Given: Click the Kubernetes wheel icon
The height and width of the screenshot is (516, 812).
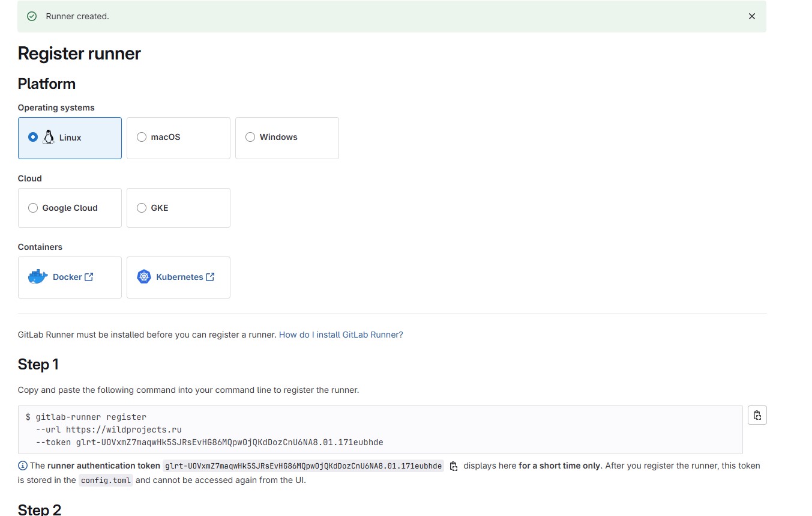Looking at the screenshot, I should (x=144, y=277).
